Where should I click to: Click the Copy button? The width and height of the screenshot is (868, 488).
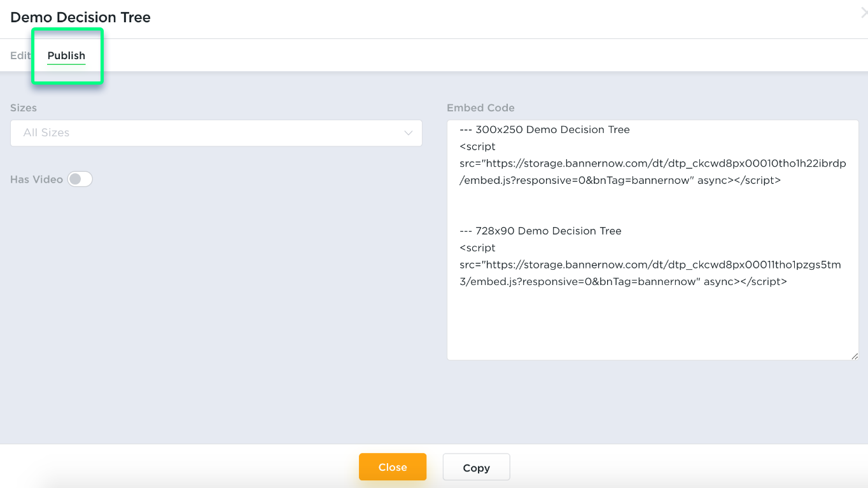(x=476, y=468)
